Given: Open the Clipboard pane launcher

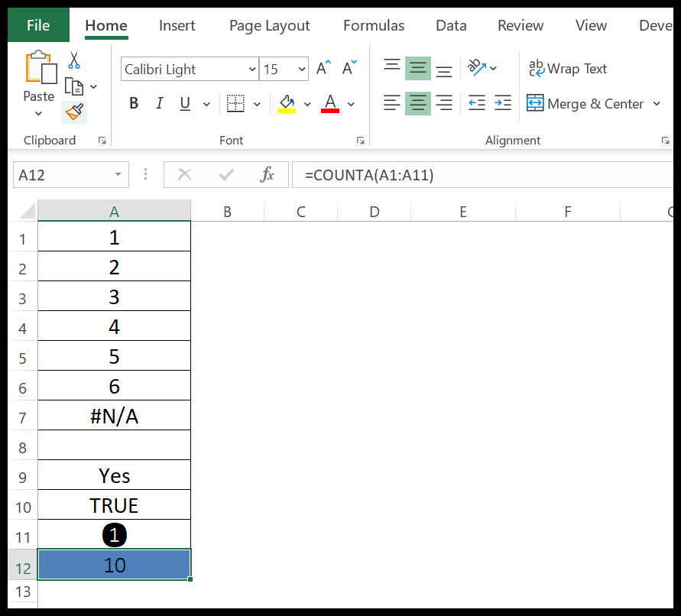Looking at the screenshot, I should coord(102,140).
